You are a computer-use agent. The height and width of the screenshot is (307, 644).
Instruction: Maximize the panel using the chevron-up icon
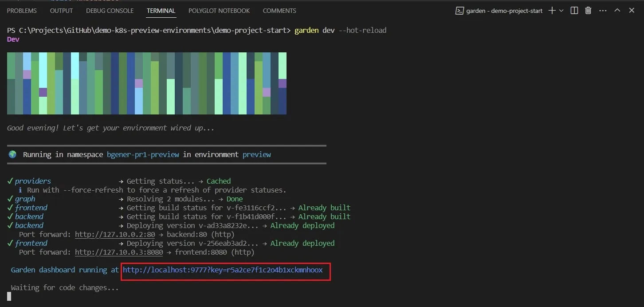[617, 10]
